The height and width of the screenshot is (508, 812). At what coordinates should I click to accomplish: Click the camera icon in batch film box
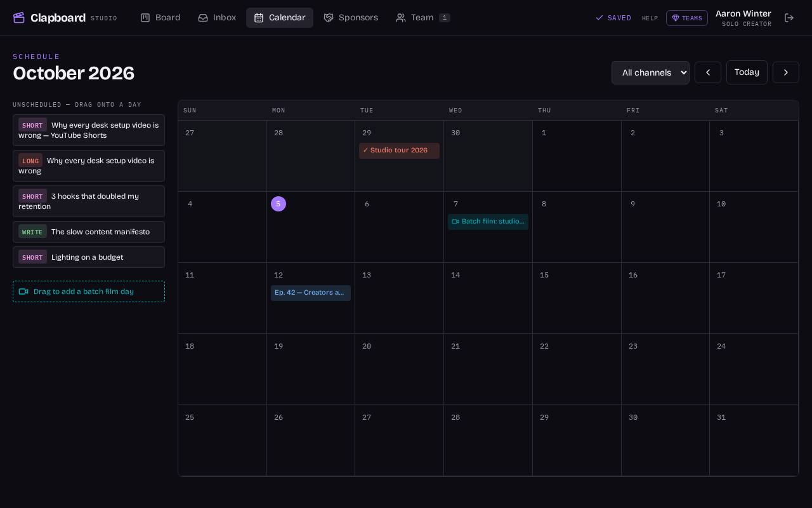[23, 291]
